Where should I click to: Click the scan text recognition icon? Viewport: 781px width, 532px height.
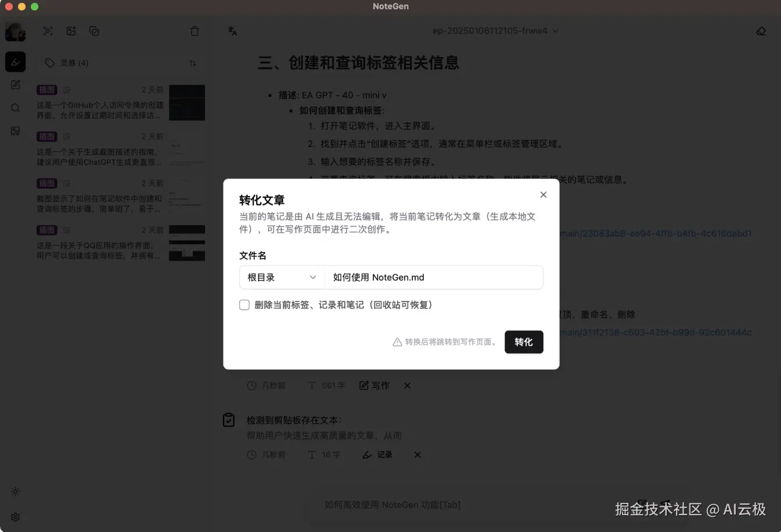[48, 31]
